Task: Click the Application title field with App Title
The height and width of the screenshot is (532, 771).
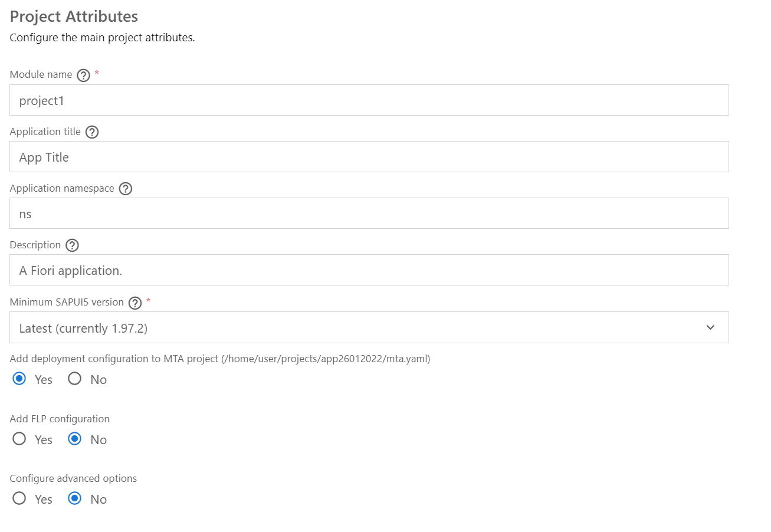Action: click(x=369, y=156)
